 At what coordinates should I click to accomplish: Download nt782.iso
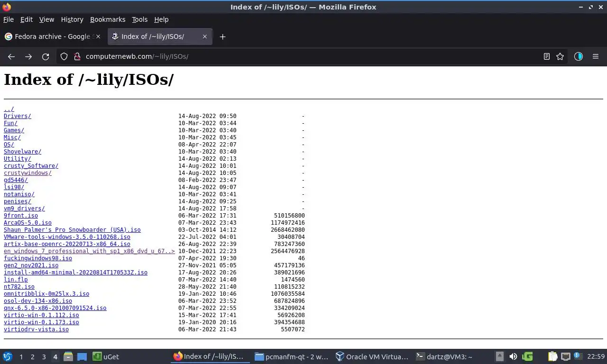[19, 287]
